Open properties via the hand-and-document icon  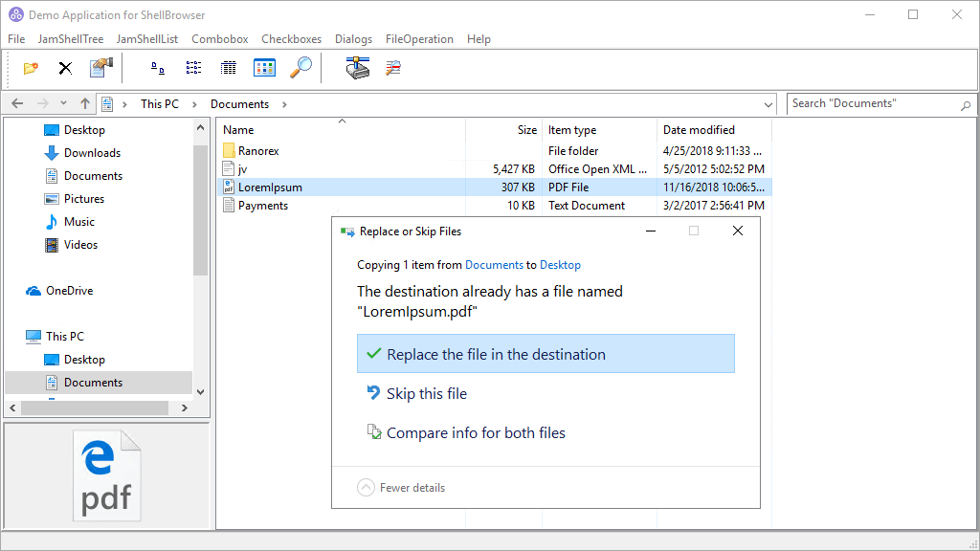pyautogui.click(x=100, y=68)
